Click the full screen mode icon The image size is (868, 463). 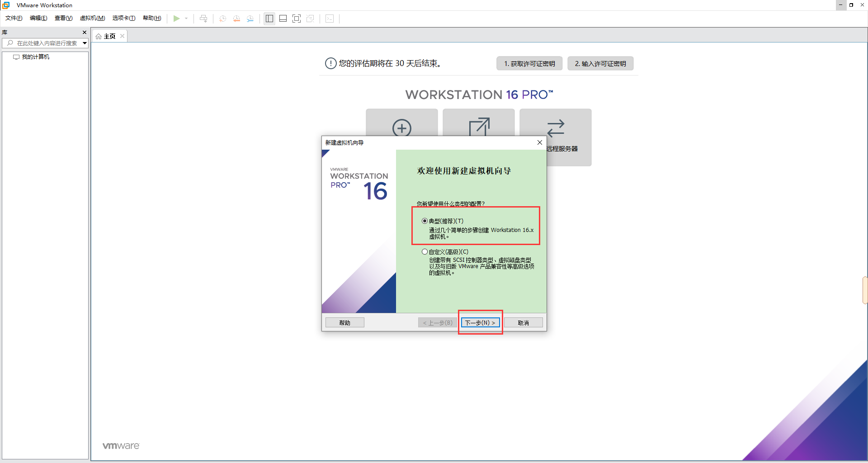click(297, 19)
